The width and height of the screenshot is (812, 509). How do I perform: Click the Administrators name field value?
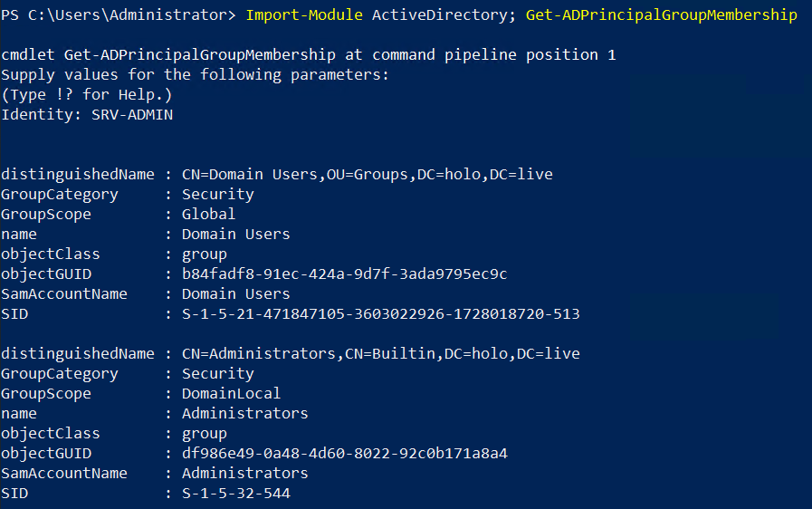click(244, 413)
